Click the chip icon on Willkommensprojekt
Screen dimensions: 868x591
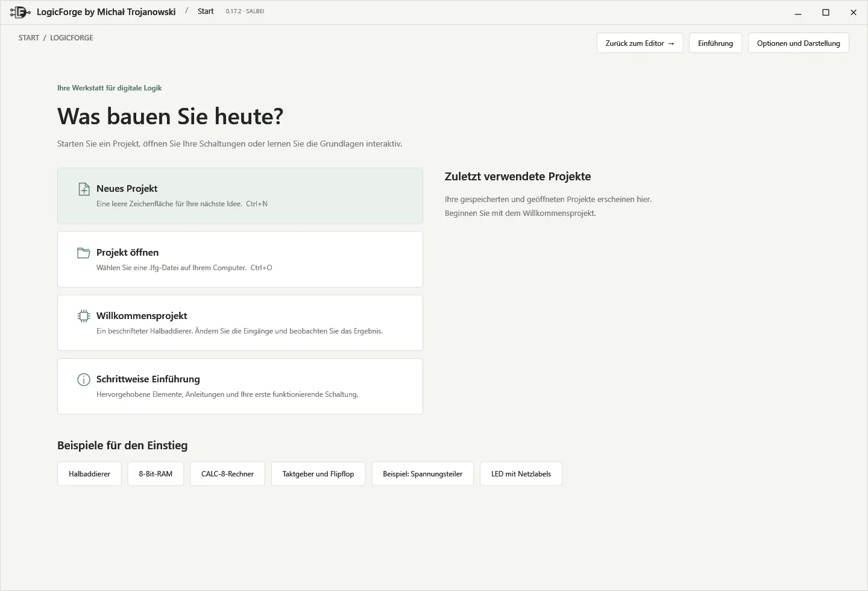84,316
